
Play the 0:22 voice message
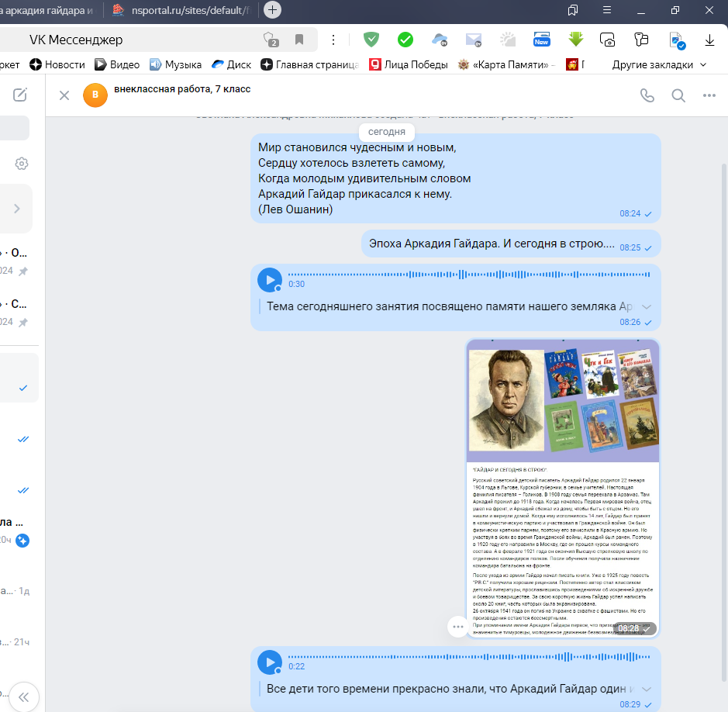(x=270, y=662)
